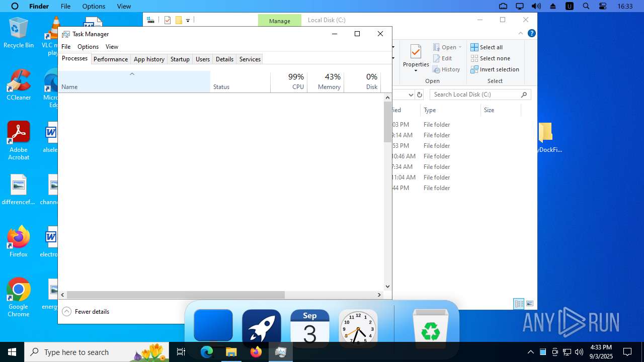Click the Task Manager taskbar icon
Viewport: 644px width, 362px height.
click(x=280, y=352)
